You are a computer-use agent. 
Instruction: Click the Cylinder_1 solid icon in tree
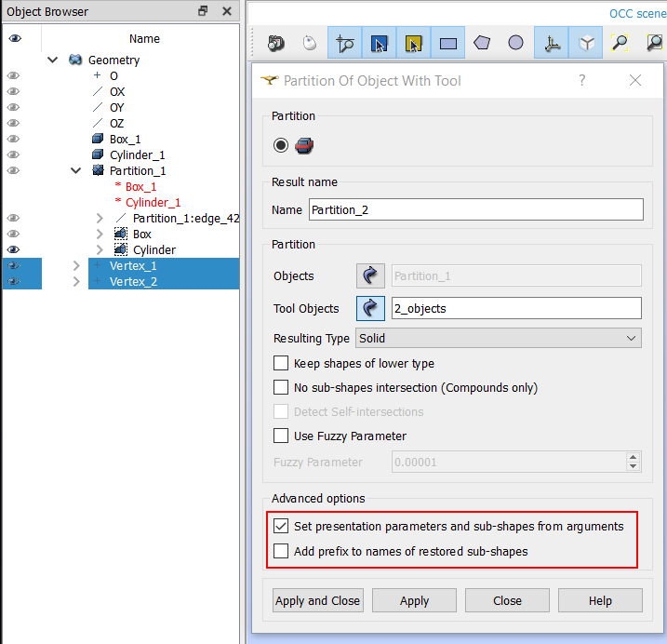pyautogui.click(x=98, y=154)
